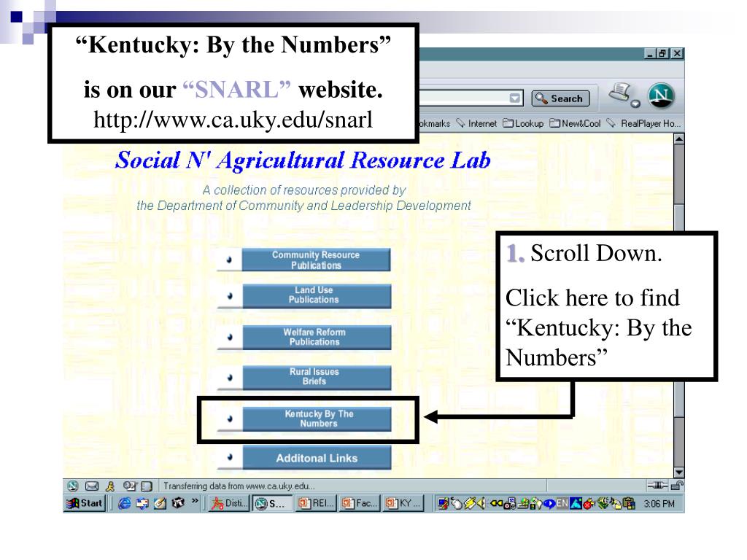
Task: Launch AOL Instant Messenger running-man icon
Action: 110,486
